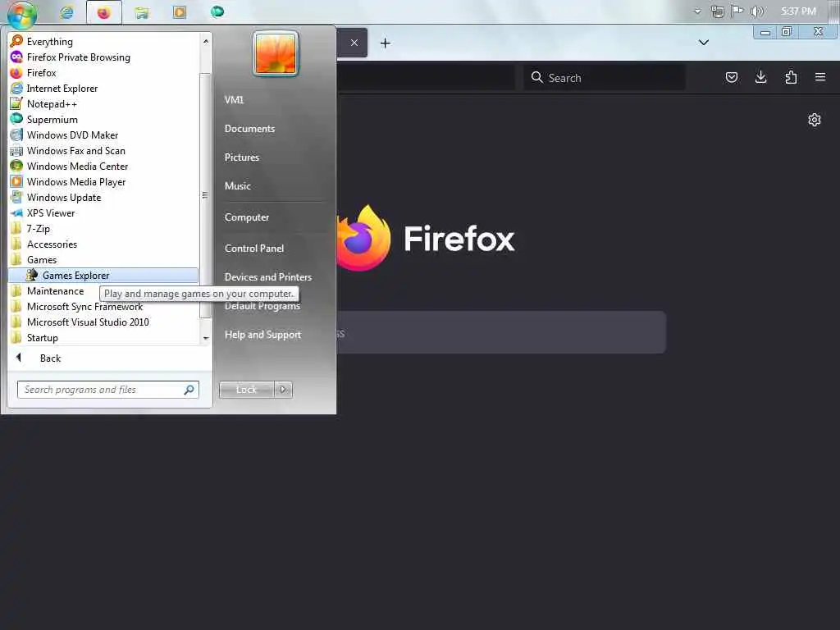840x630 pixels.
Task: Show hidden tray icons arrow
Action: (697, 11)
